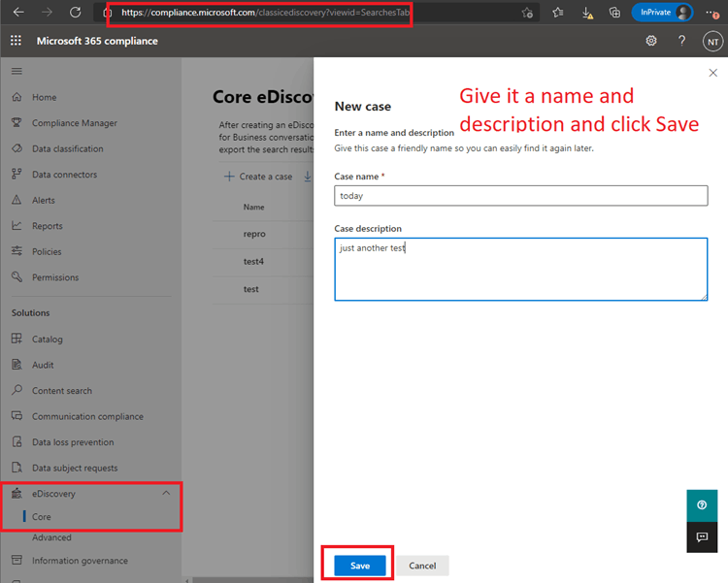This screenshot has width=728, height=583.
Task: Go forward with browser forward arrow
Action: pos(47,12)
